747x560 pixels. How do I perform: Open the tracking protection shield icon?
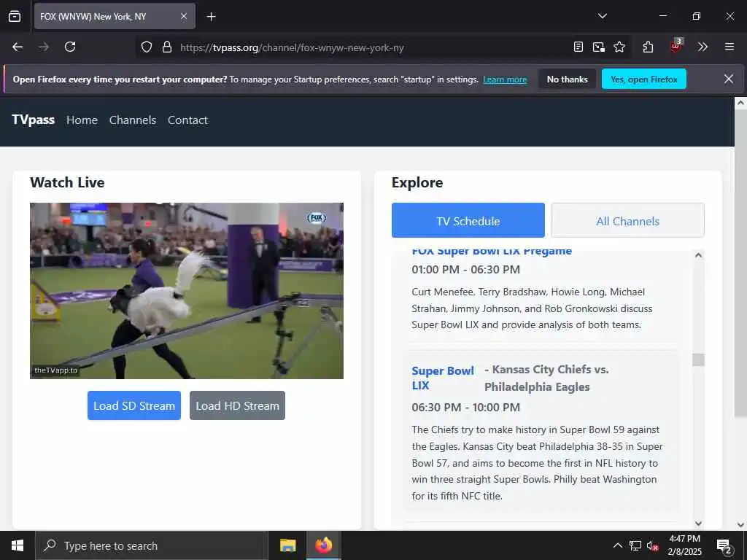point(147,47)
